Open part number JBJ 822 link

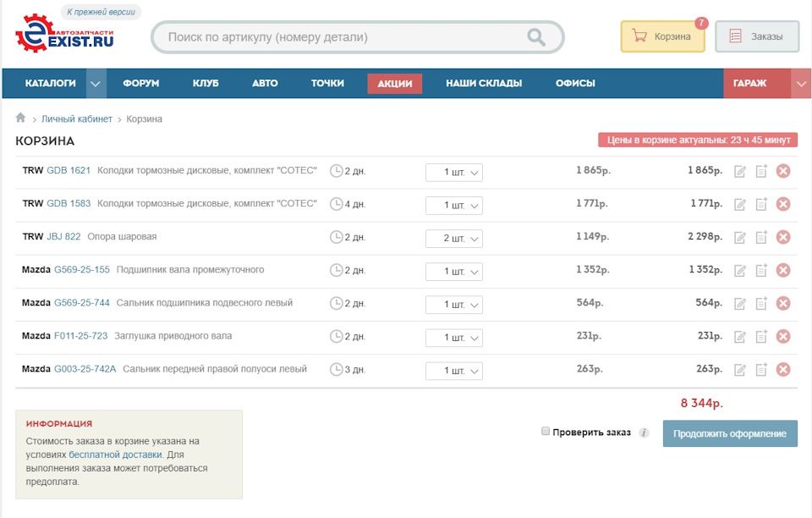tap(63, 237)
